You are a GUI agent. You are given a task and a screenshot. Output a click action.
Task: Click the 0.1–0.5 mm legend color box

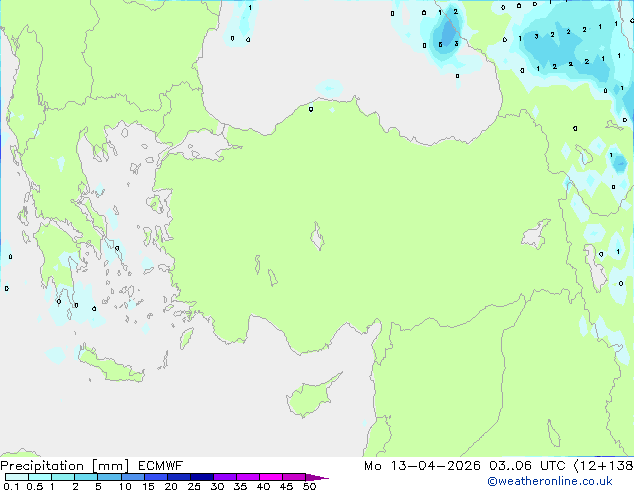point(17,477)
